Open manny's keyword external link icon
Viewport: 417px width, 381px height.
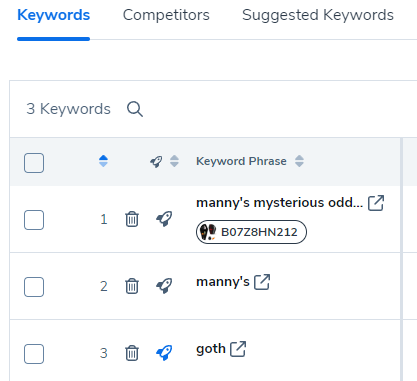tap(262, 282)
